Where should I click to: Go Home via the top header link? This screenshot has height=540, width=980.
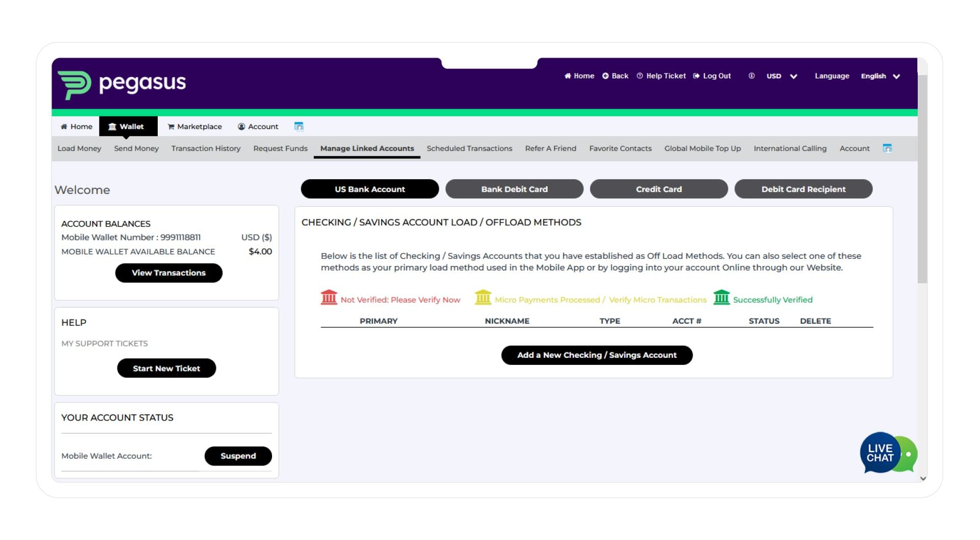point(579,76)
